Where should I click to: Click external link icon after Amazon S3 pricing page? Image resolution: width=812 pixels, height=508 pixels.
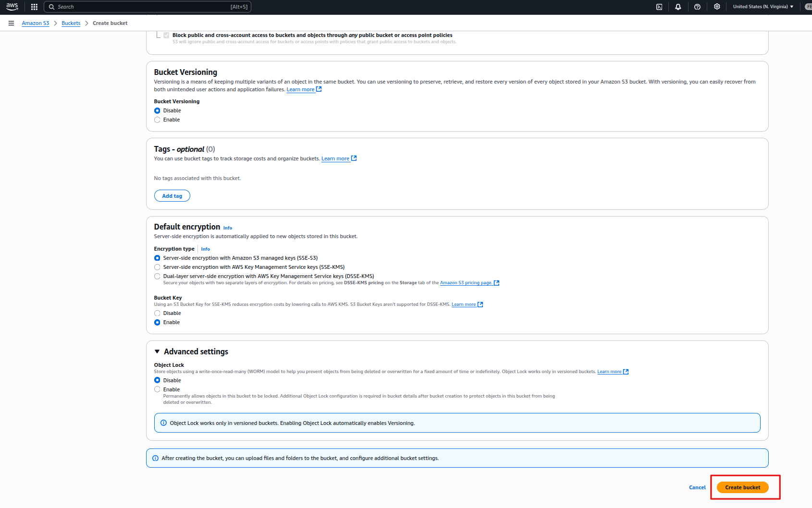[x=496, y=283]
